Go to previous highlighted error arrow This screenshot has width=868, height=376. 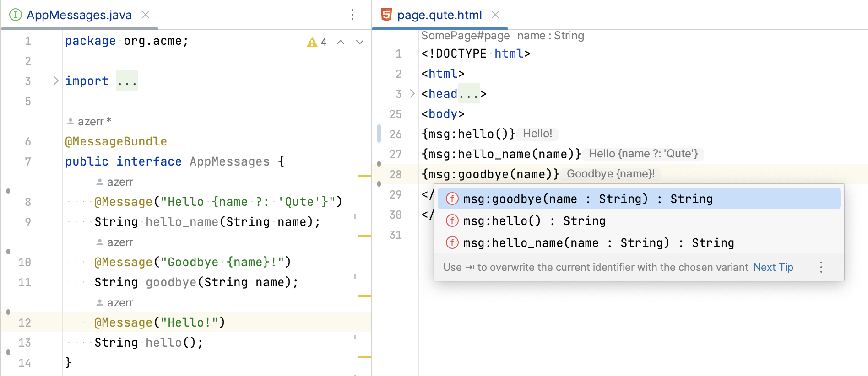(341, 42)
